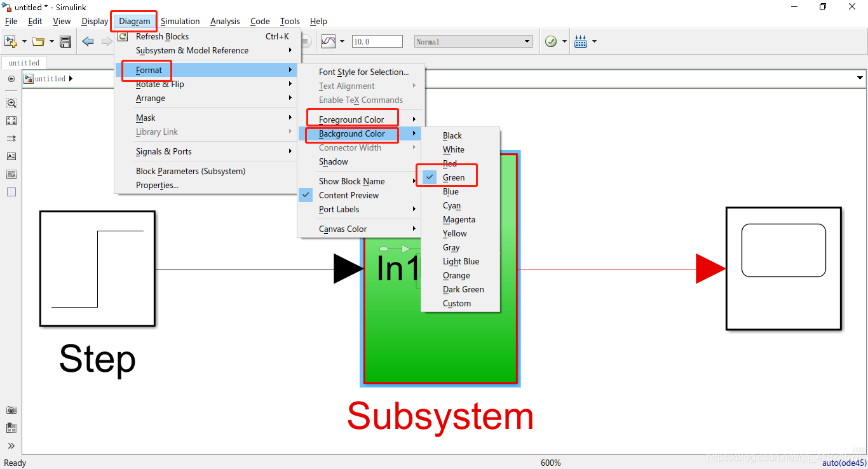
Task: Switch to the untitled model tab
Action: [24, 63]
